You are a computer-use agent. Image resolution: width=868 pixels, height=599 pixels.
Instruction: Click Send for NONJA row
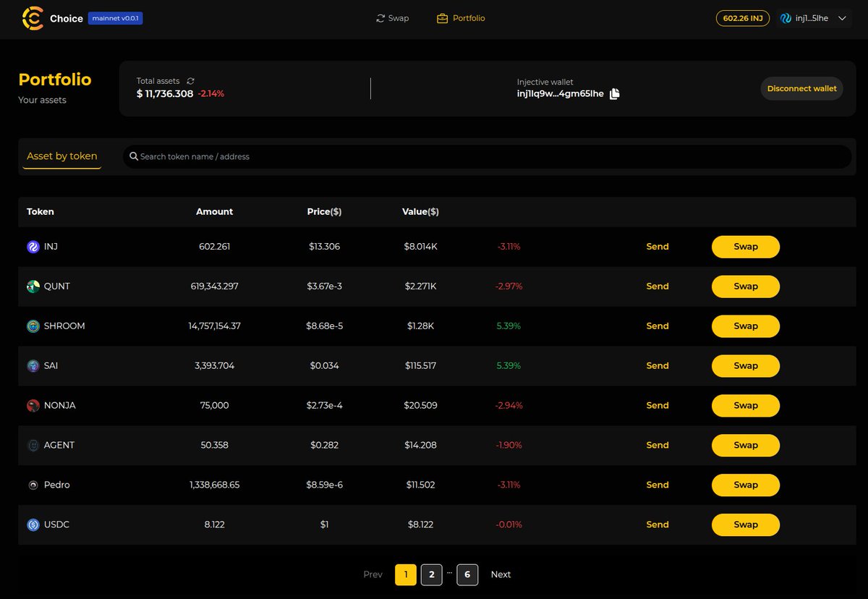658,406
